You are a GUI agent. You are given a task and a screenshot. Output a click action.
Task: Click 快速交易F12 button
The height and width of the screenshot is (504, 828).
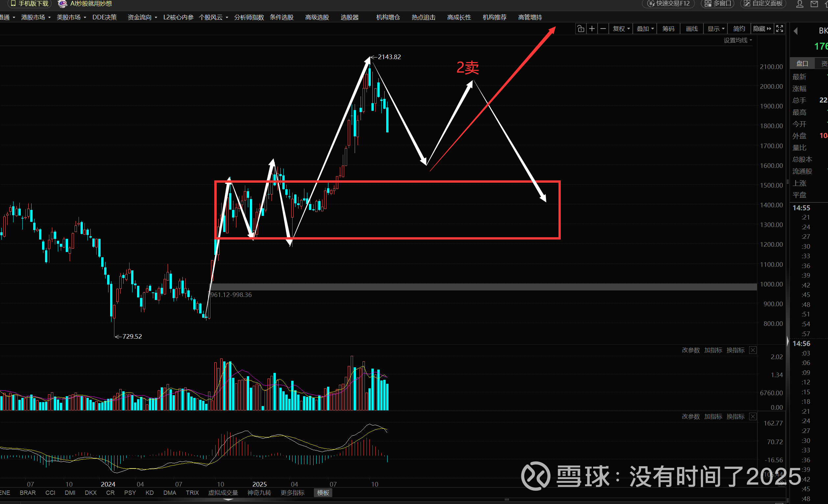669,4
